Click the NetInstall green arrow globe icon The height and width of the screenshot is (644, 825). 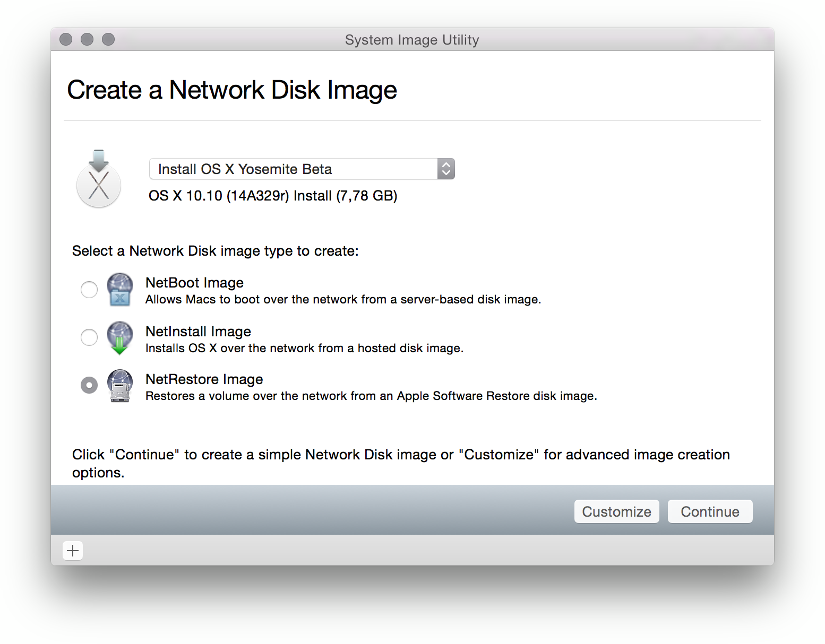pyautogui.click(x=120, y=337)
